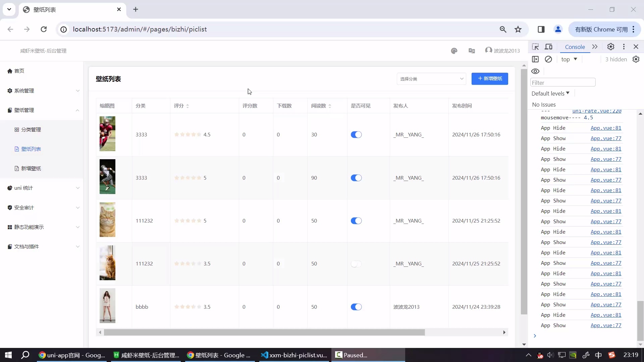The width and height of the screenshot is (644, 362).
Task: Bookmark this page with the star icon
Action: coord(518,29)
